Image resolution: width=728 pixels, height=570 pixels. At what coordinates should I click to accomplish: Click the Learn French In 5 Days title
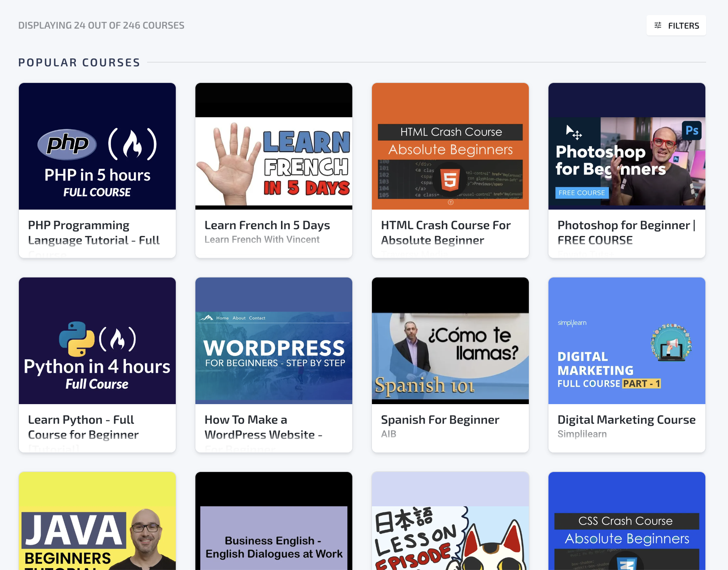(267, 225)
